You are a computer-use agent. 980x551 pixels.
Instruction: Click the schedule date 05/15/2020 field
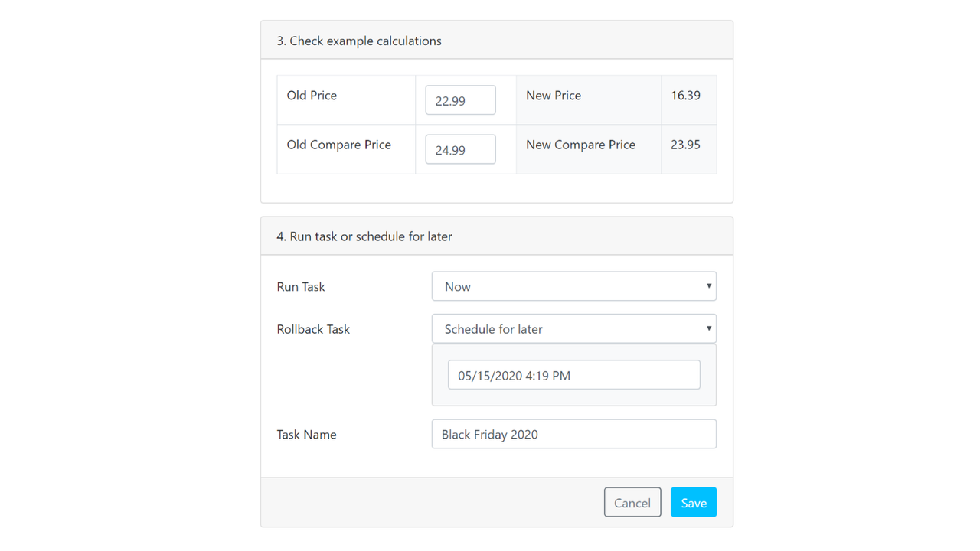tap(573, 374)
